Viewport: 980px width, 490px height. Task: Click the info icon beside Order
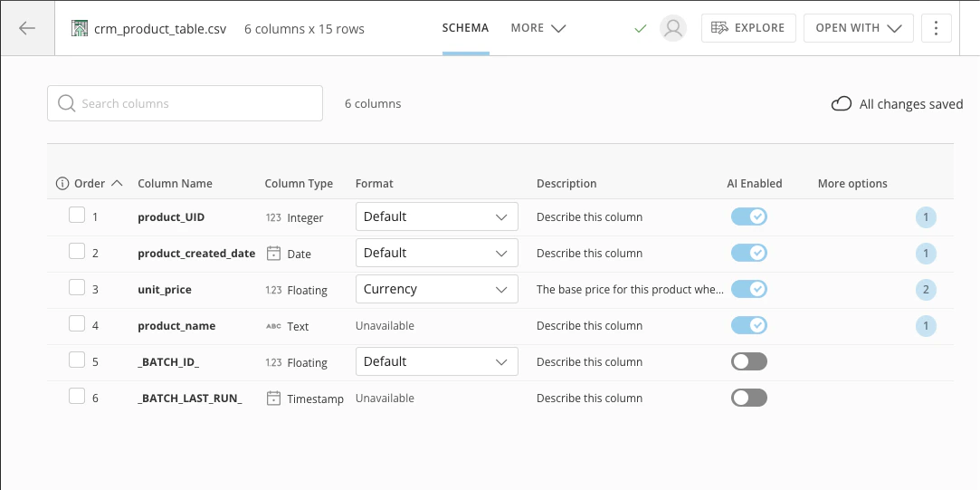click(62, 184)
